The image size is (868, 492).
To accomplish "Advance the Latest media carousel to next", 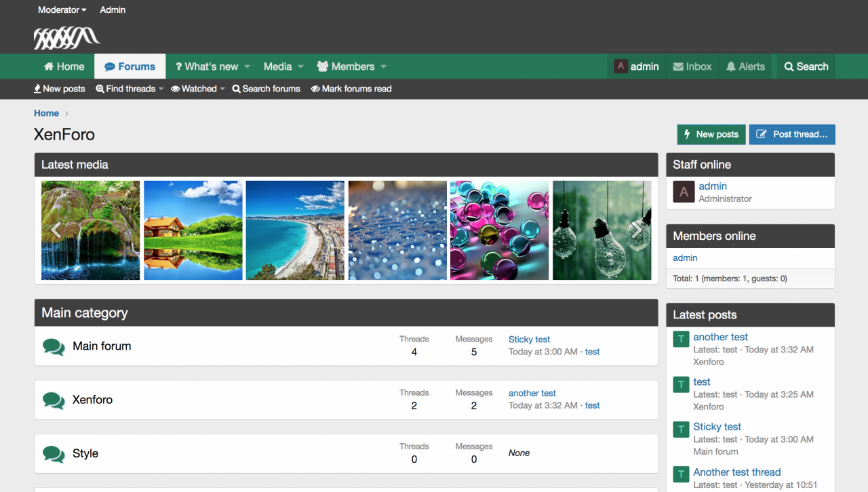I will tap(637, 230).
